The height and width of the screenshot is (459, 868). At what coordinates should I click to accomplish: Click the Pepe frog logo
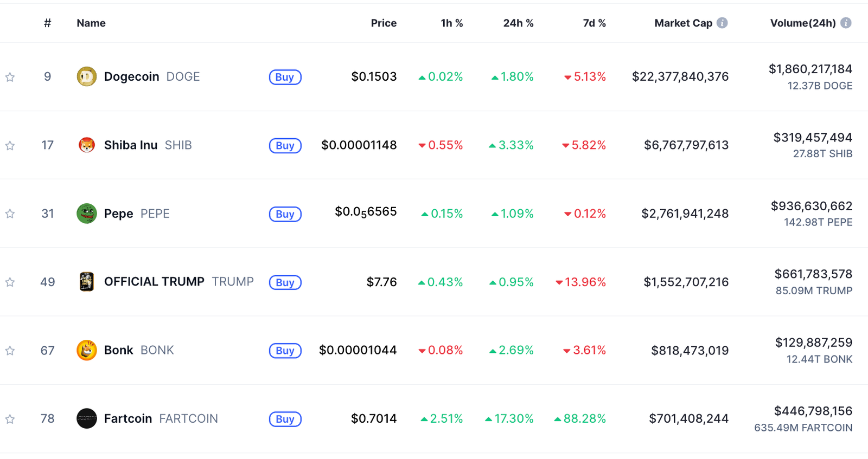point(87,214)
